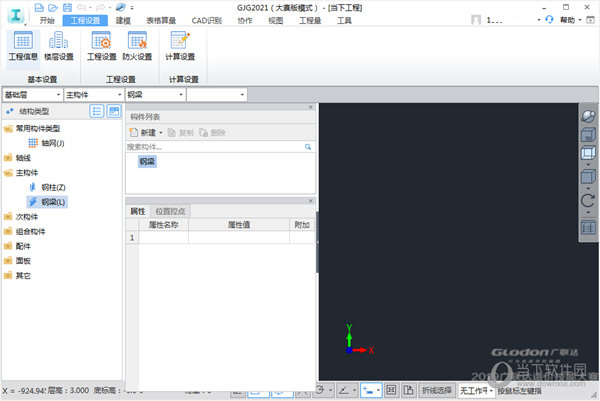Open the 钢梁 component type dropdown
Viewport: 600px width, 401px height.
coord(155,95)
